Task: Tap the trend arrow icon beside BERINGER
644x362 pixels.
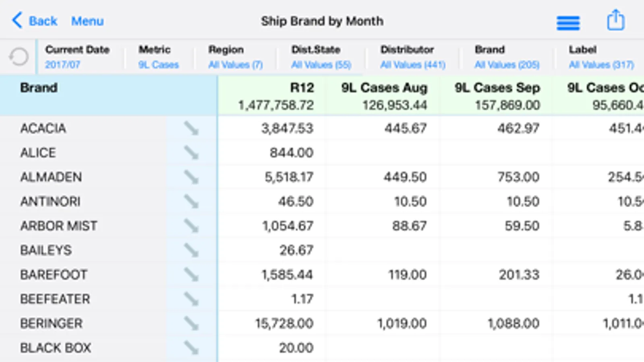Action: (x=191, y=323)
